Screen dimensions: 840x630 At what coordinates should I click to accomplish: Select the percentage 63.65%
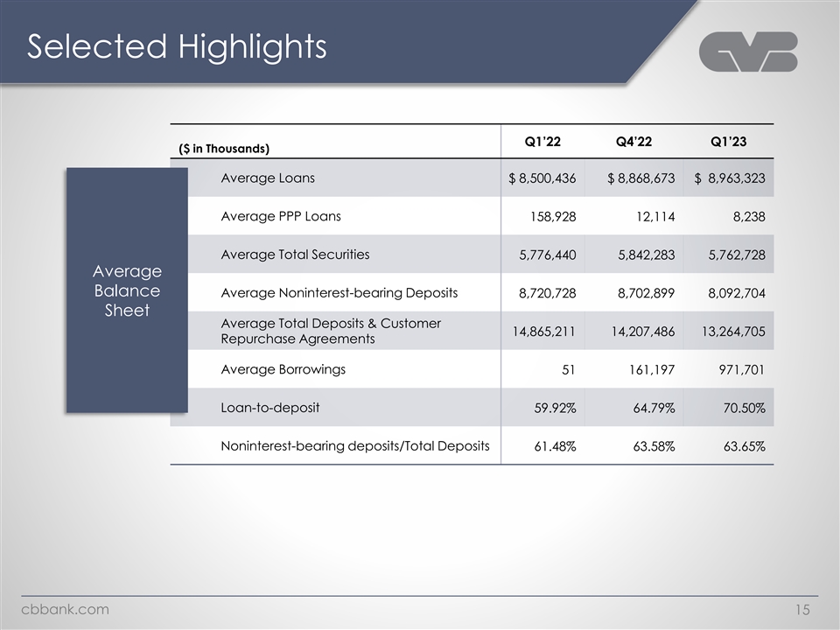tap(745, 446)
